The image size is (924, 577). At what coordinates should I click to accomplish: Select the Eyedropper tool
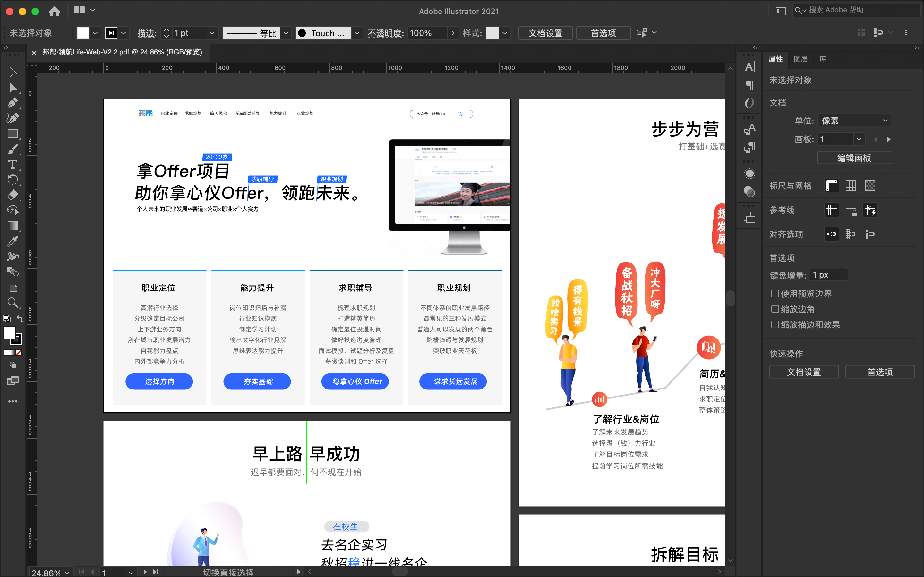click(13, 241)
